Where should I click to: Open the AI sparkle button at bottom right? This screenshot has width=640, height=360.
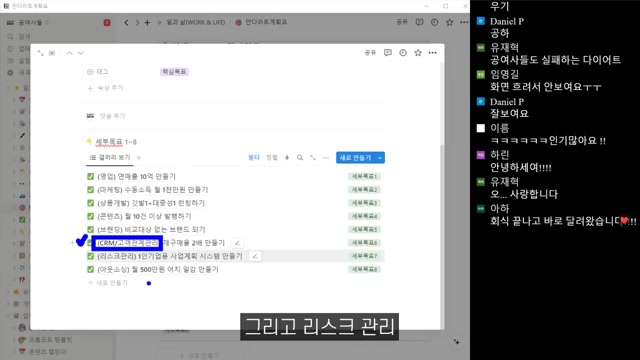(x=456, y=342)
